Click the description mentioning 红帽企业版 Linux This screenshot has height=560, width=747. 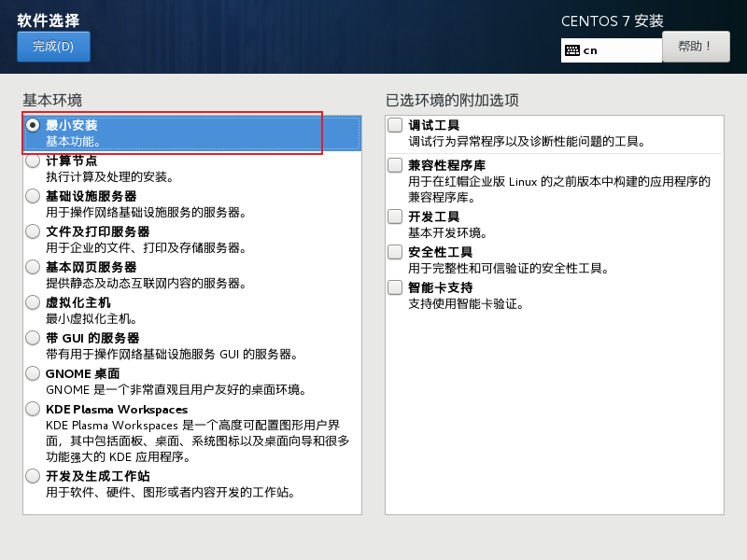click(559, 189)
